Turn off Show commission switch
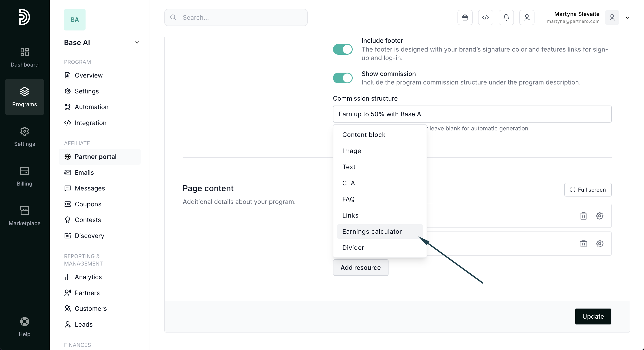The width and height of the screenshot is (644, 350). [343, 78]
